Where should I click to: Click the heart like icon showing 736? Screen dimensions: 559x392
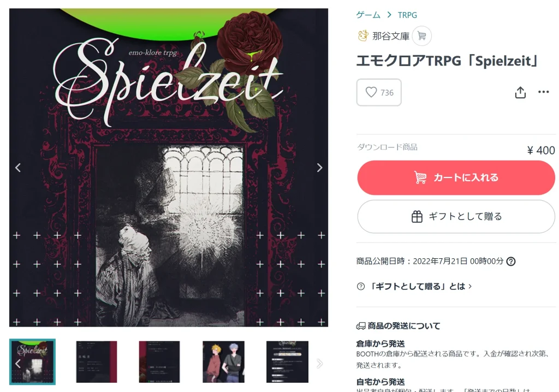click(371, 92)
